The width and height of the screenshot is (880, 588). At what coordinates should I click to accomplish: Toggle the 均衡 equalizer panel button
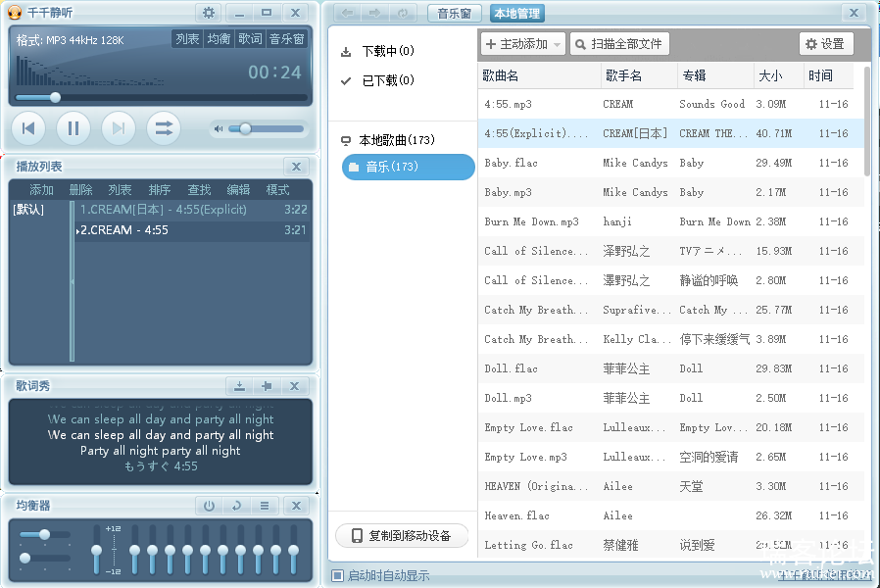(x=219, y=39)
